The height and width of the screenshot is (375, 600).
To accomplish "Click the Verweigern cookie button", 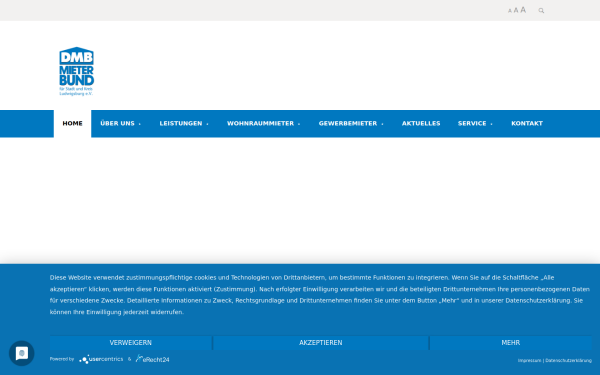I will (130, 343).
